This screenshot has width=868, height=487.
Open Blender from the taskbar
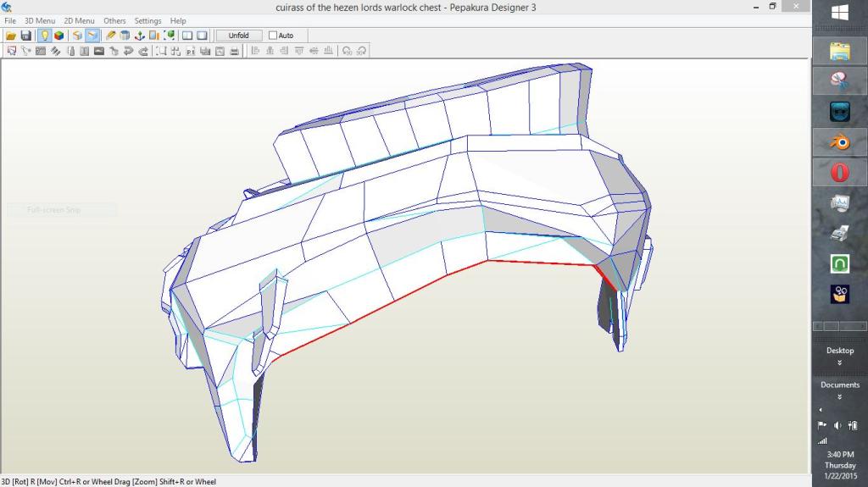[x=840, y=143]
